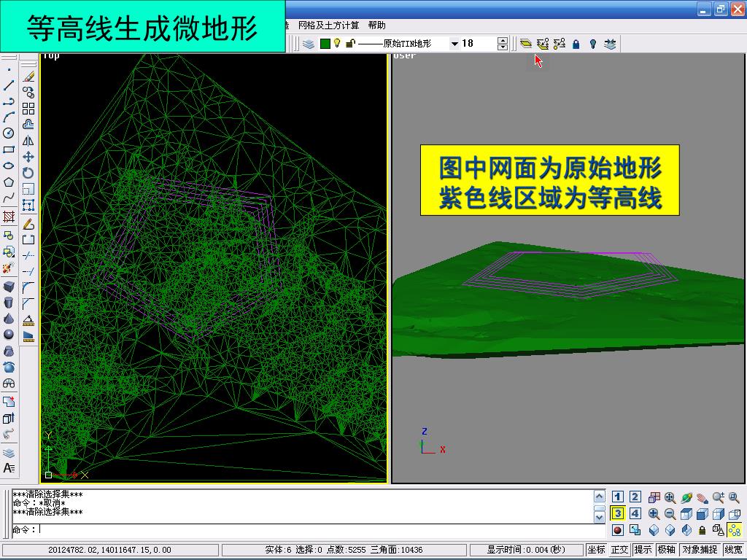Open 网格及土方计算 menu
This screenshot has height=560, width=747.
(x=328, y=26)
